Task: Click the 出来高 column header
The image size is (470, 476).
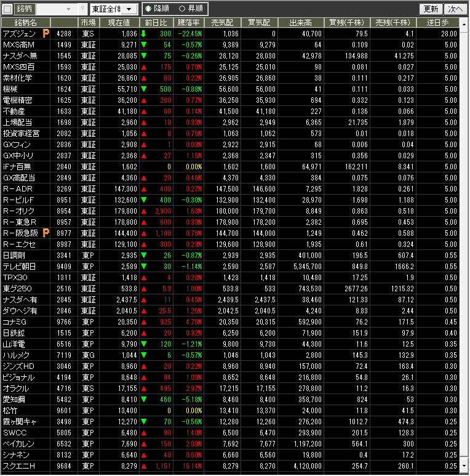Action: coord(301,22)
